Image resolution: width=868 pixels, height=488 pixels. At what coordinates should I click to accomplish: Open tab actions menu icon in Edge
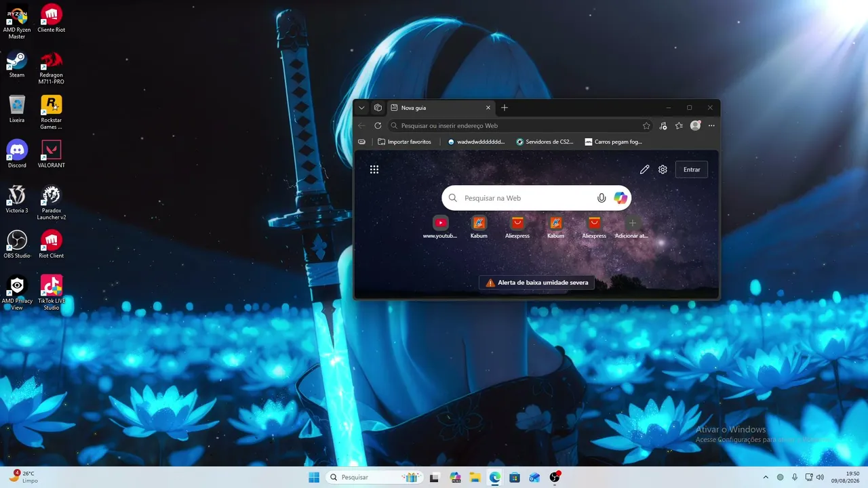(378, 108)
